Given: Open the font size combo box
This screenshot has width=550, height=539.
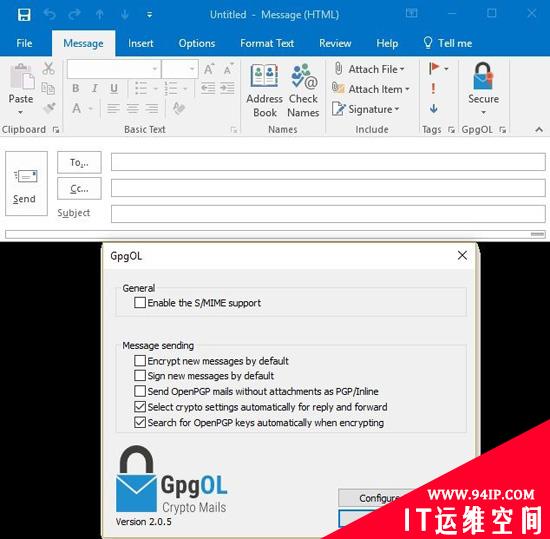Looking at the screenshot, I should pyautogui.click(x=180, y=69).
